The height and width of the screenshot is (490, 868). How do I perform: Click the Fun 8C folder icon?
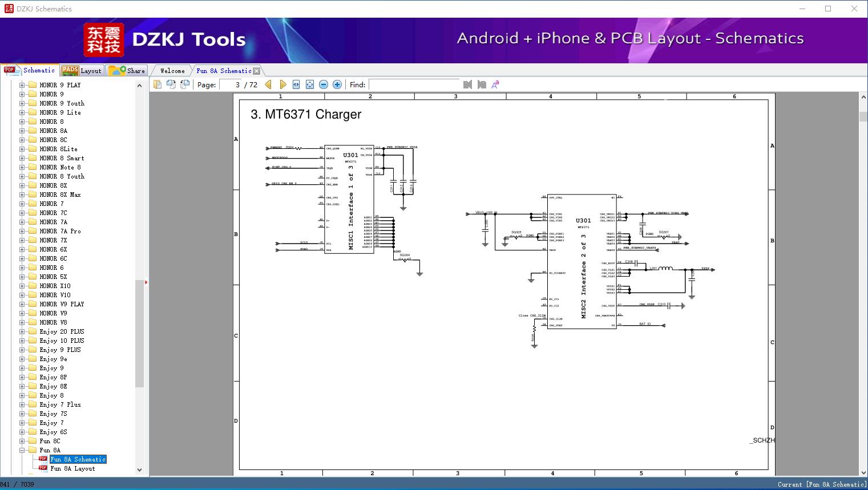tap(33, 441)
